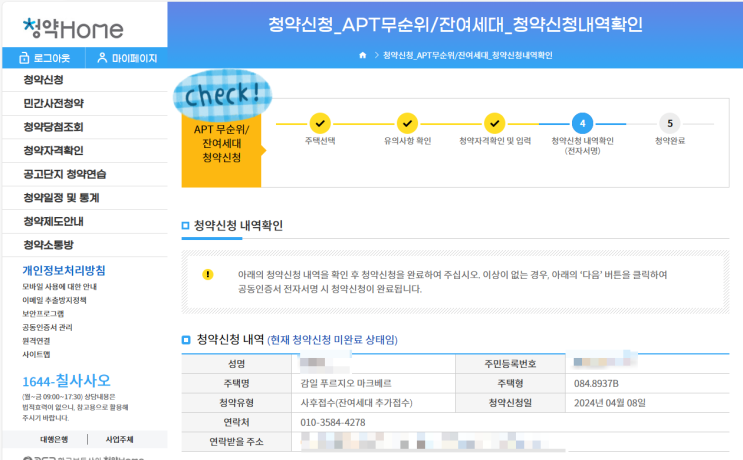The height and width of the screenshot is (460, 743).
Task: Click the 청약Home logo
Action: (x=73, y=28)
